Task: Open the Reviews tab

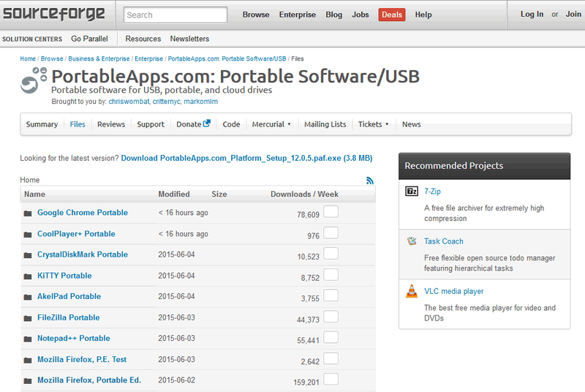Action: pyautogui.click(x=111, y=124)
